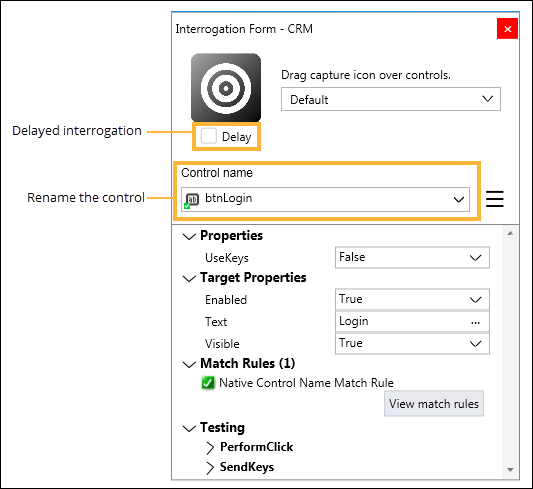Expand the PerformClick test item
This screenshot has height=489, width=533.
tap(210, 448)
